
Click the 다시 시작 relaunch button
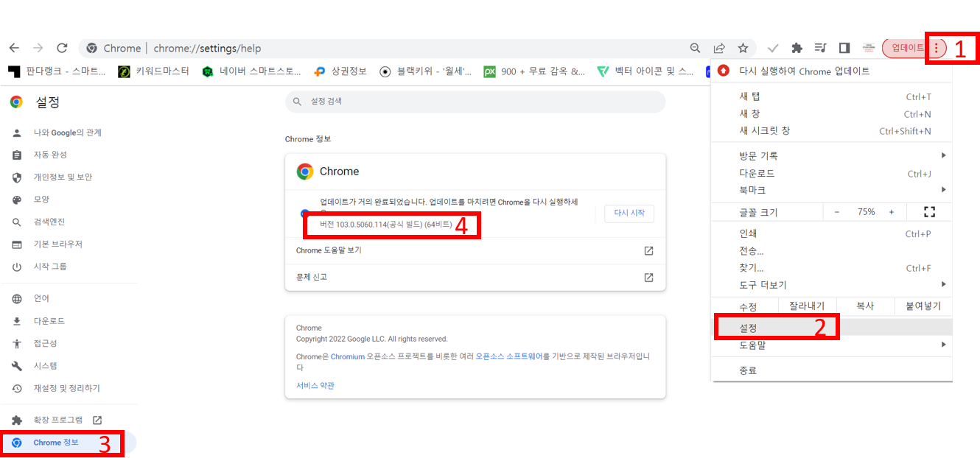(629, 213)
